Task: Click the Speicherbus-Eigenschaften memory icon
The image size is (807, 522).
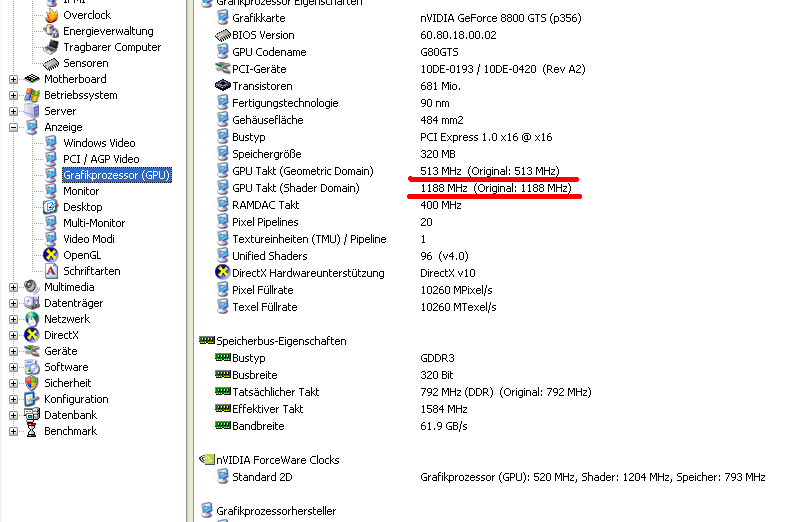Action: point(207,340)
